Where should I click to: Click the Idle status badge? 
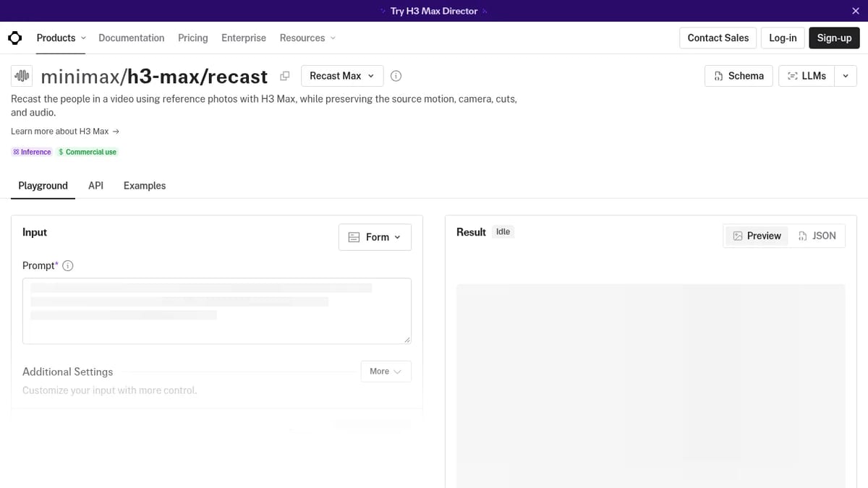pyautogui.click(x=503, y=232)
